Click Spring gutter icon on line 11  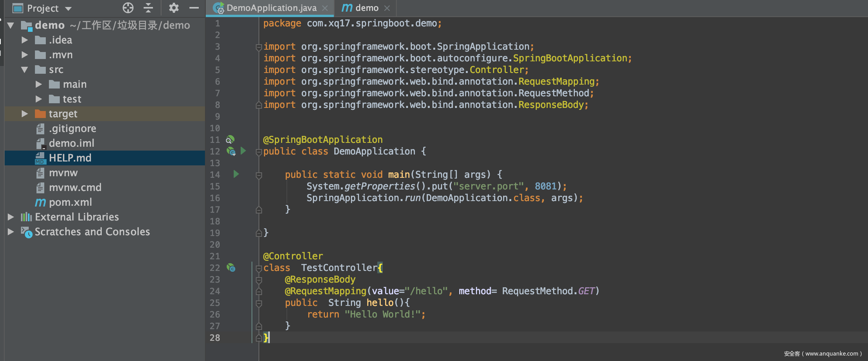230,139
